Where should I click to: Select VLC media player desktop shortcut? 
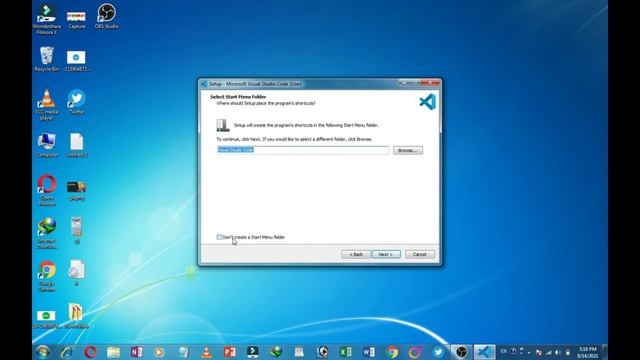coord(47,105)
